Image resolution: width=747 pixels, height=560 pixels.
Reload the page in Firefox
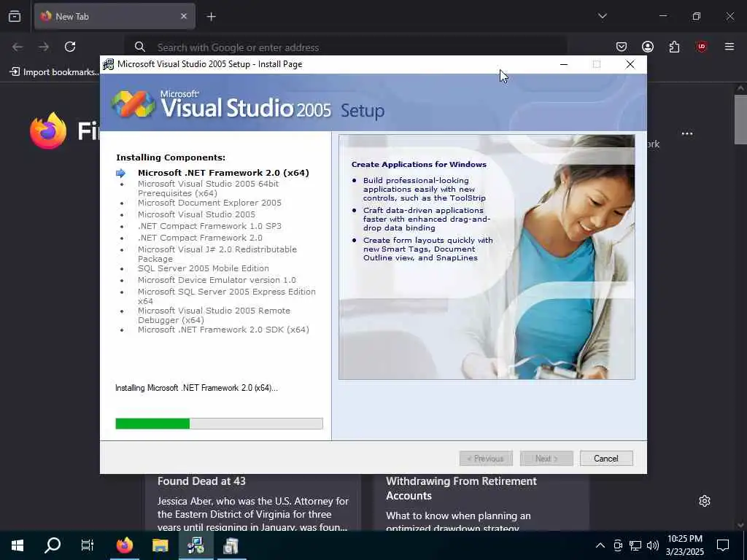(70, 47)
